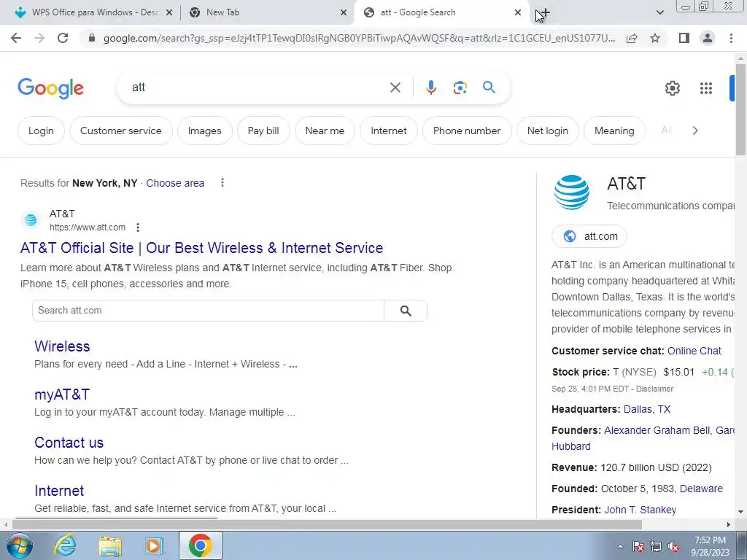The height and width of the screenshot is (560, 747).
Task: Open the Internet sitelink
Action: [59, 491]
